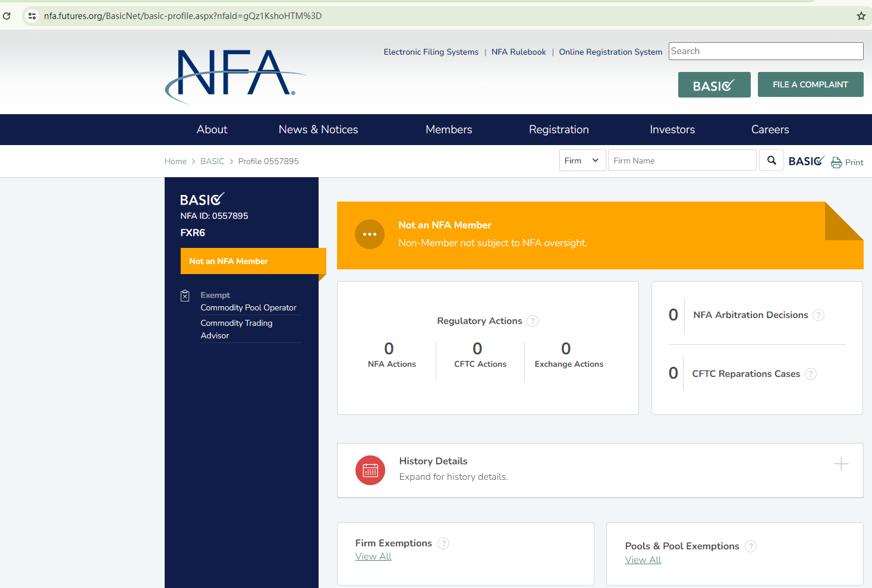Click the help icon beside NFA Arbitration Decisions
This screenshot has height=588, width=872.
point(819,315)
